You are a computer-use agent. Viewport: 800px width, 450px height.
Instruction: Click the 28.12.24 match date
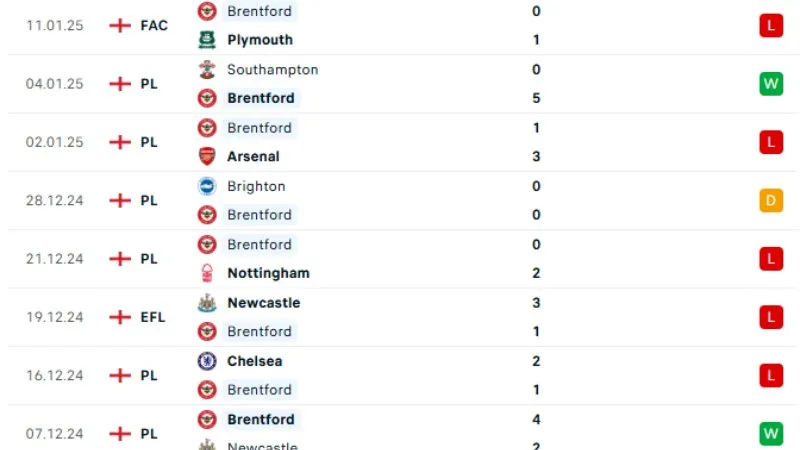[54, 200]
